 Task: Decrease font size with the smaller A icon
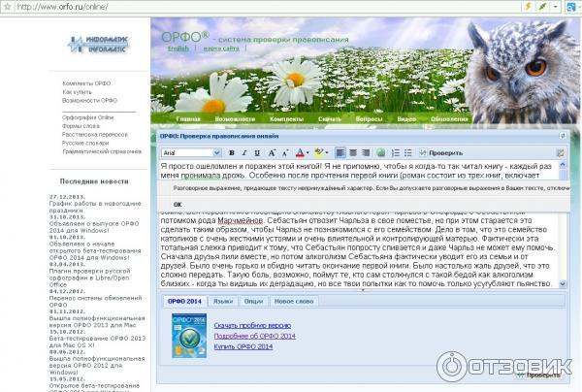(285, 152)
